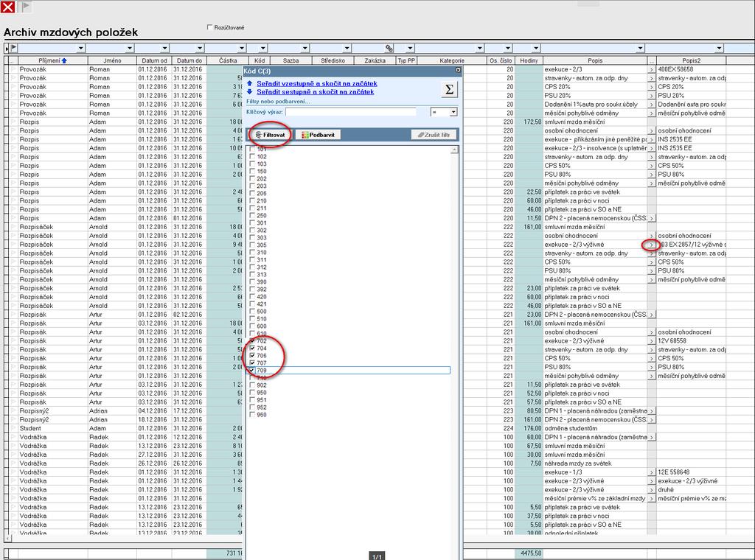Open the Částka column filter dropdown
This screenshot has height=560, width=755.
click(242, 48)
